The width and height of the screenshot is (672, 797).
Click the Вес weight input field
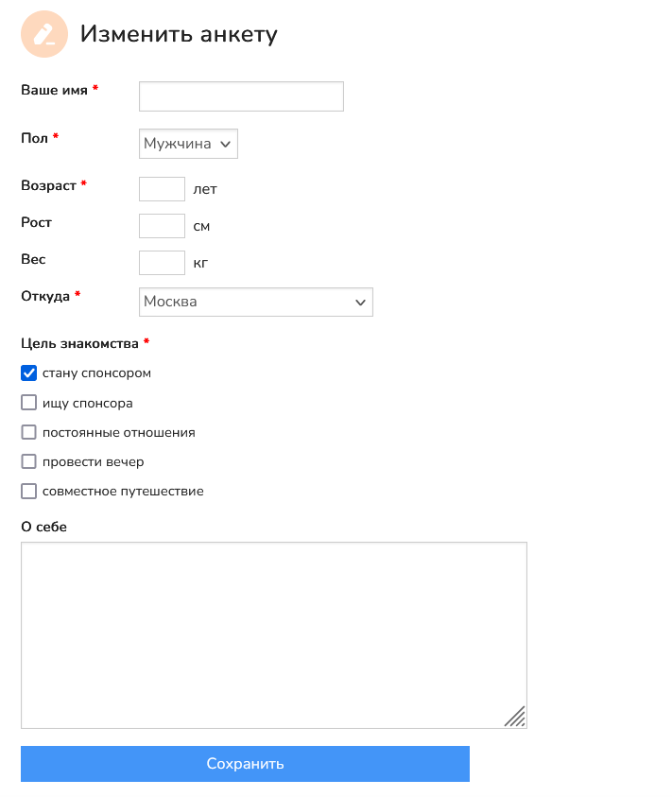162,262
